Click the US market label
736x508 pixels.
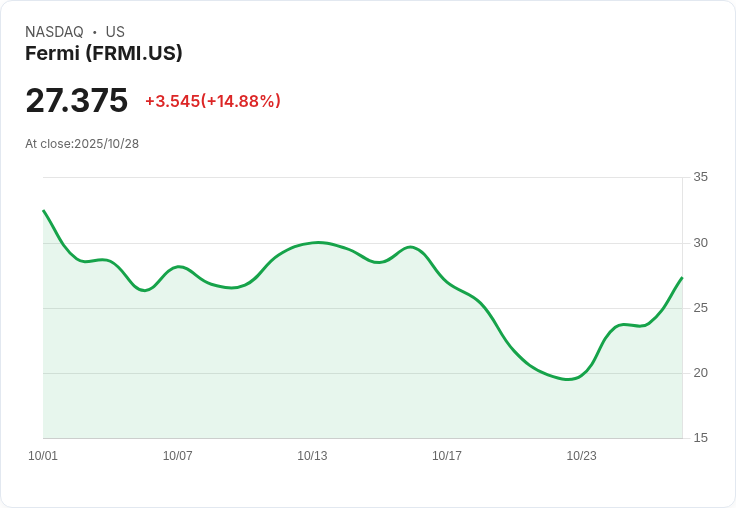(x=115, y=32)
